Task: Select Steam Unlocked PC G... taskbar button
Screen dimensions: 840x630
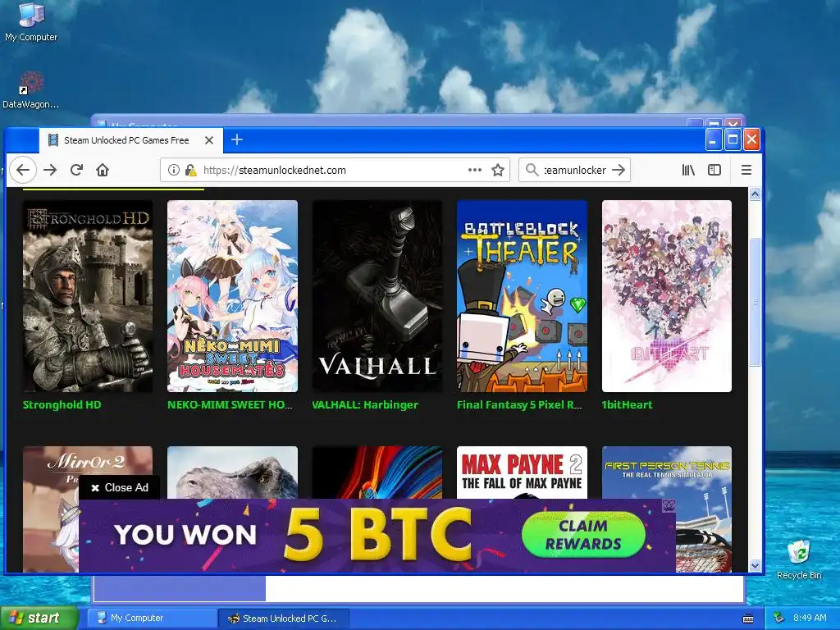Action: 284,618
